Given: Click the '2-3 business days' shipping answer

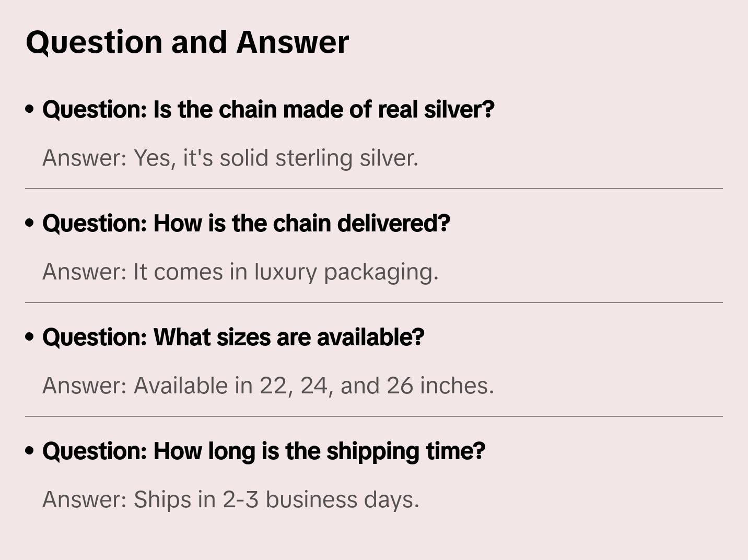Looking at the screenshot, I should click(x=320, y=499).
